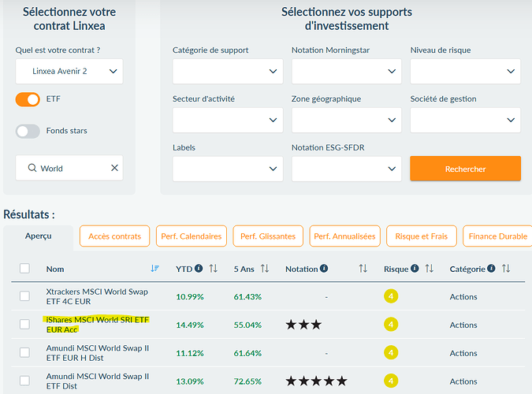Click the Catégorie info icon
This screenshot has width=532, height=394.
(x=491, y=269)
